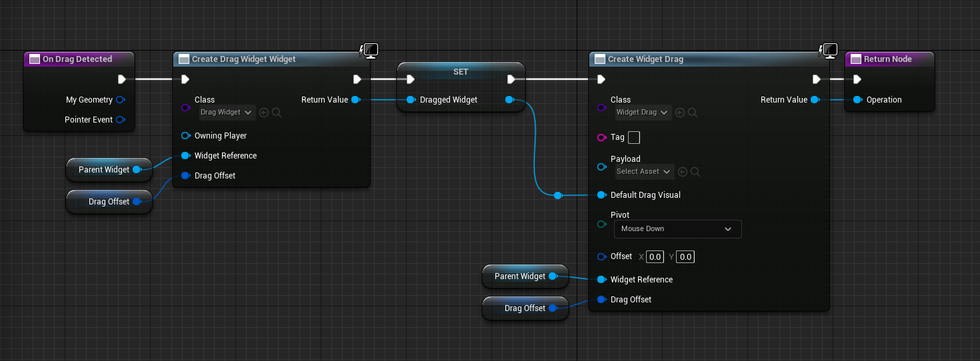The image size is (980, 361).
Task: Click exec input pin of Create Widget Drag
Action: pyautogui.click(x=601, y=79)
